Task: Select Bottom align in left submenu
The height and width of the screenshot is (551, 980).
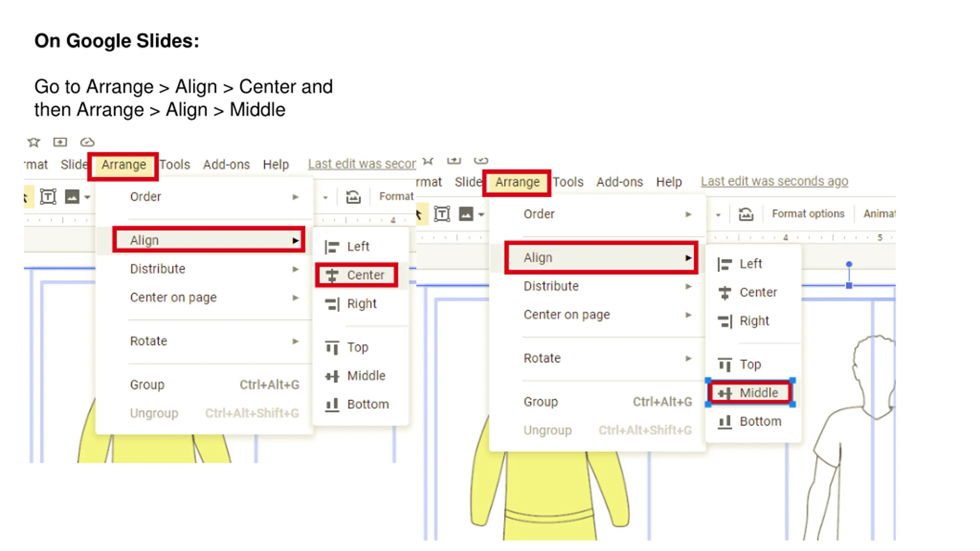Action: [360, 404]
